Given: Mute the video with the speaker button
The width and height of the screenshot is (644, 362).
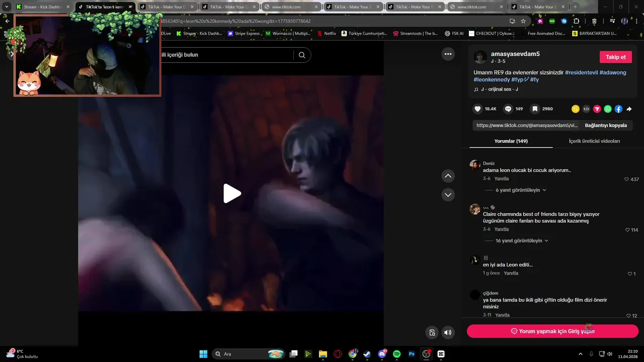Looking at the screenshot, I should [447, 332].
